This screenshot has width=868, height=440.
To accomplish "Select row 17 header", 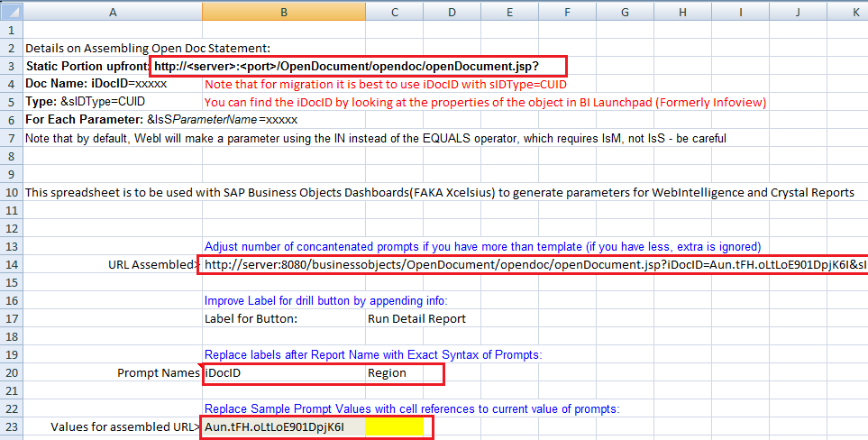I will click(x=12, y=319).
